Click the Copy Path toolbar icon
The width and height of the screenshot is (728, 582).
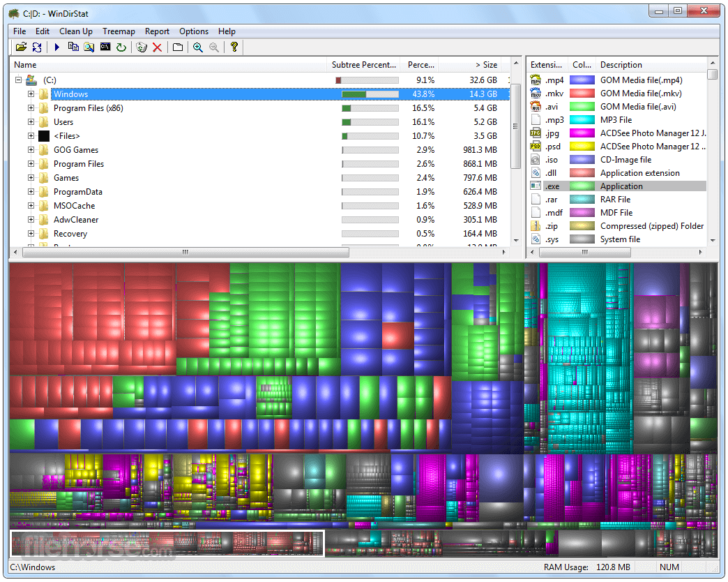point(73,47)
